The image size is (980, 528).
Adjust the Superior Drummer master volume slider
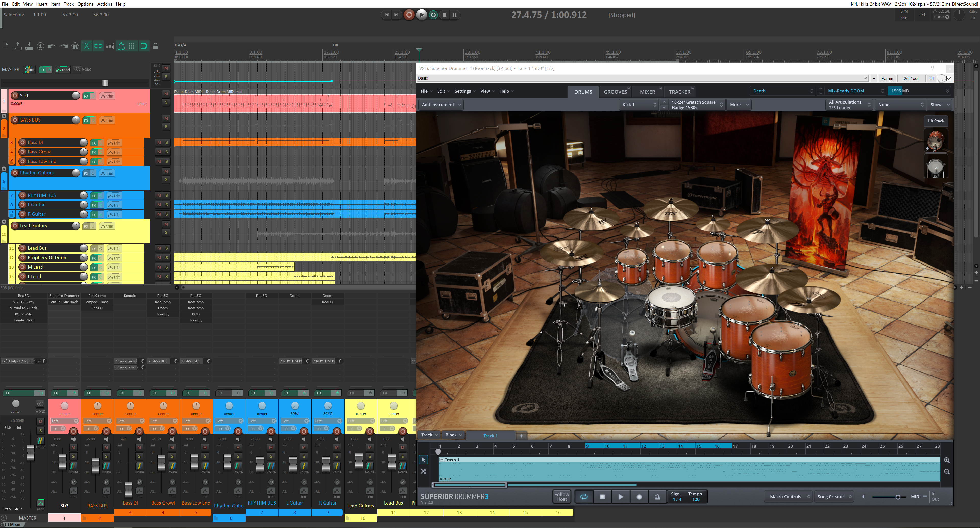[898, 497]
